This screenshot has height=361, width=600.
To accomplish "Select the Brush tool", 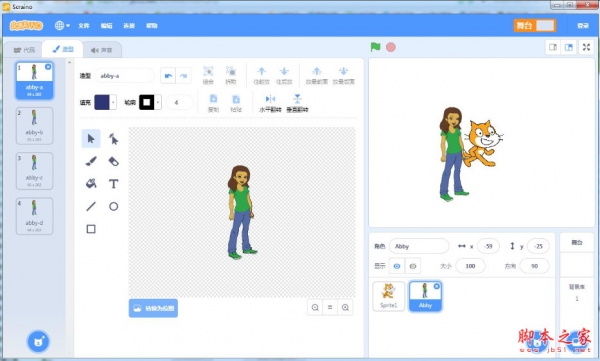I will 91,161.
